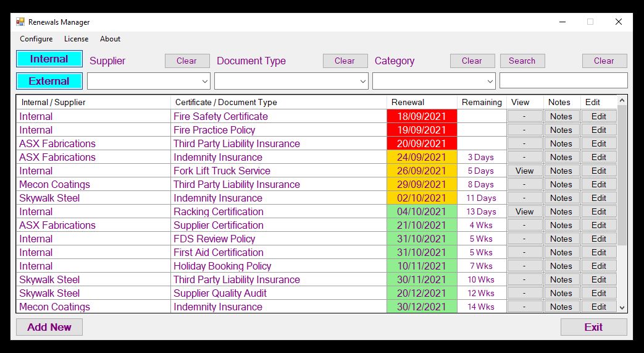Open Notes for Fire Safety Certificate

pyautogui.click(x=561, y=116)
